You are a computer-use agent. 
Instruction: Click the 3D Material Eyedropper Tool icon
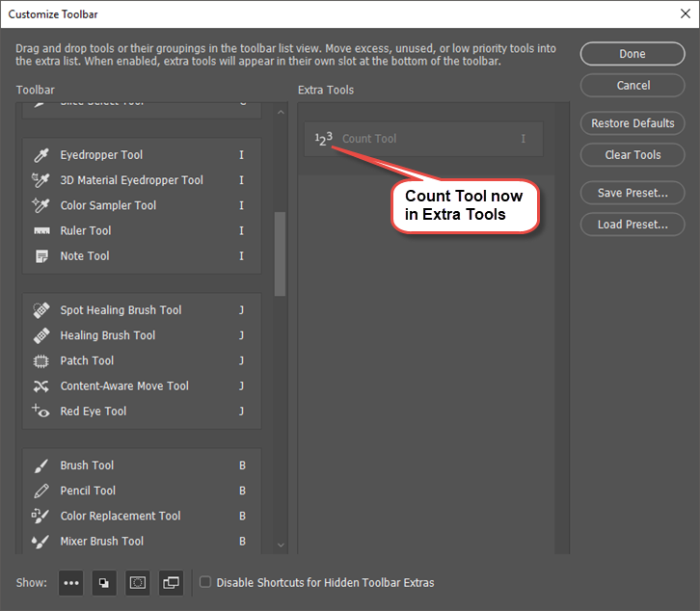coord(40,180)
